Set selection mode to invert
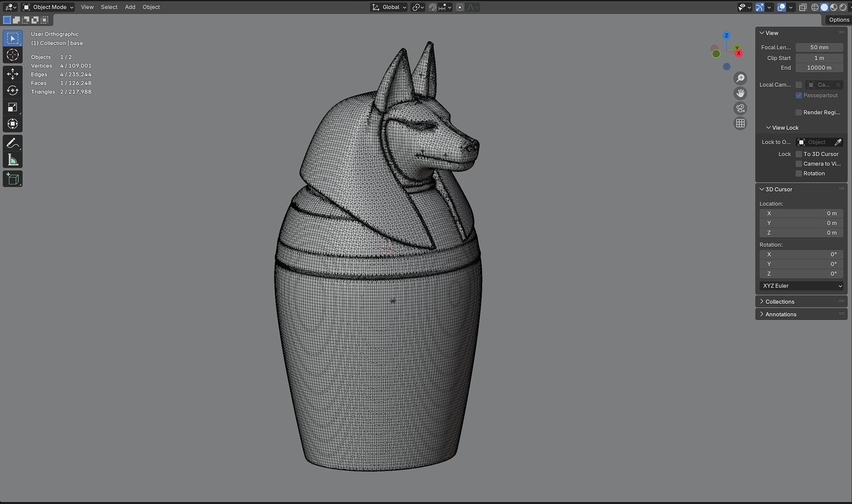 pyautogui.click(x=35, y=20)
